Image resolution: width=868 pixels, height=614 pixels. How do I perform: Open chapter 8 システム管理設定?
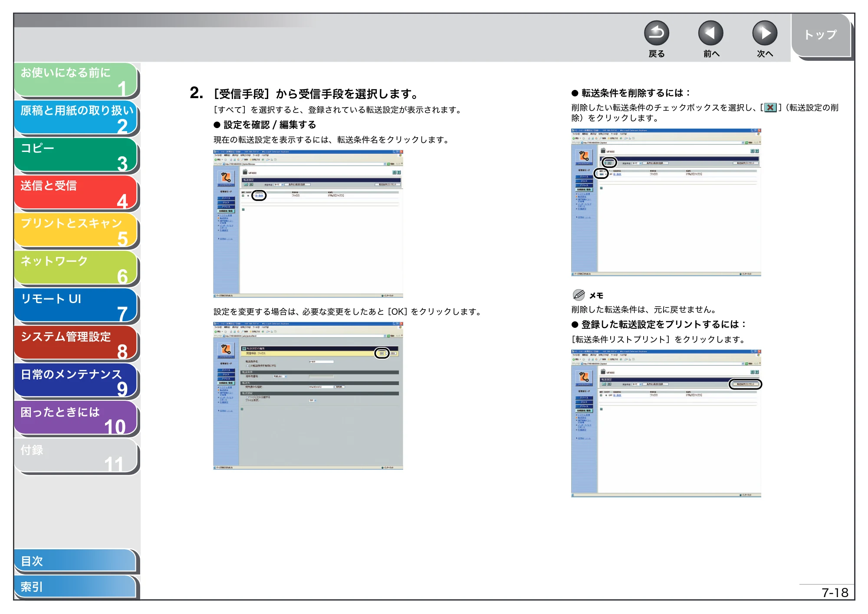coord(76,343)
